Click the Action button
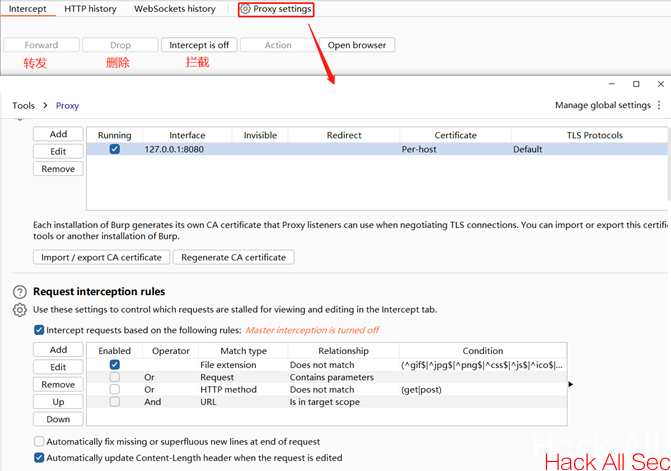The width and height of the screenshot is (671, 471). (278, 45)
